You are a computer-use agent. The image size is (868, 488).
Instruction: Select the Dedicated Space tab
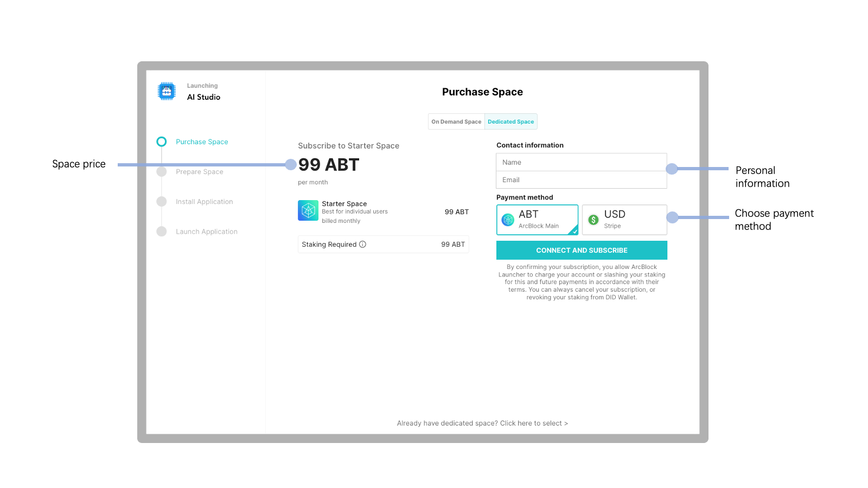point(510,122)
